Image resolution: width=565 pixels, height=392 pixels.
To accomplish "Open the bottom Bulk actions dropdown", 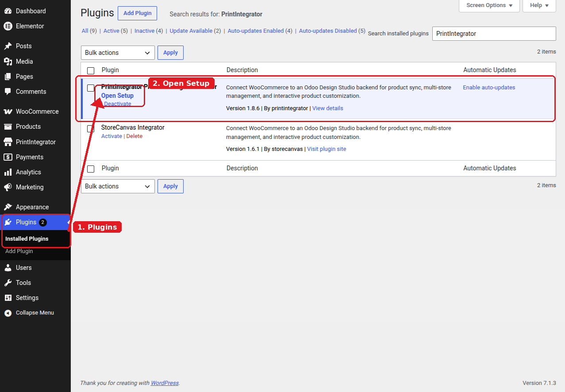I will point(118,186).
